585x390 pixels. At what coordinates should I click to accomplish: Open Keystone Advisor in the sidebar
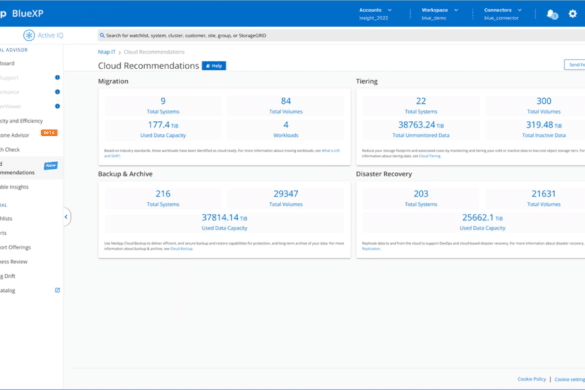click(15, 135)
